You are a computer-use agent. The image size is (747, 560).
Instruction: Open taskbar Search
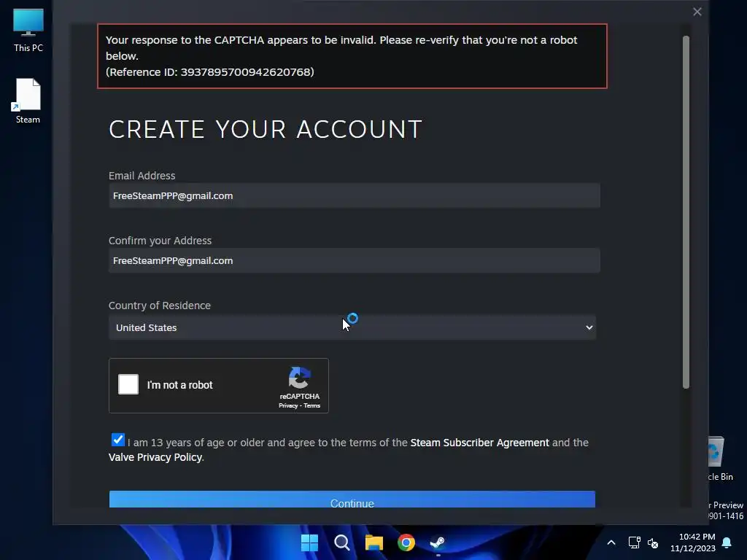point(342,542)
